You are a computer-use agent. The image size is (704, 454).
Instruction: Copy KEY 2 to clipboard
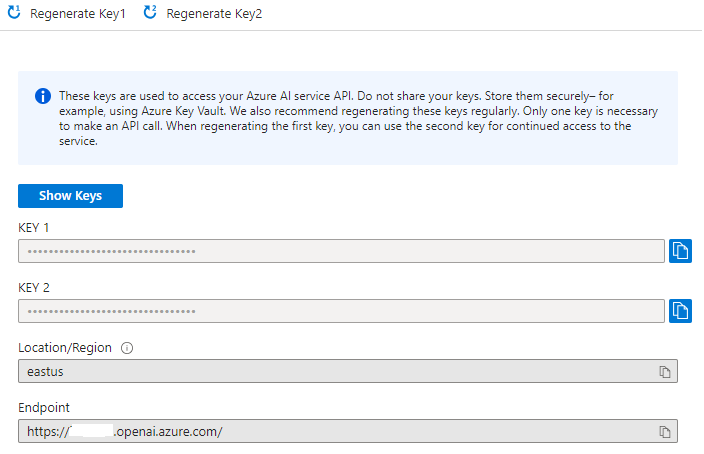click(680, 311)
